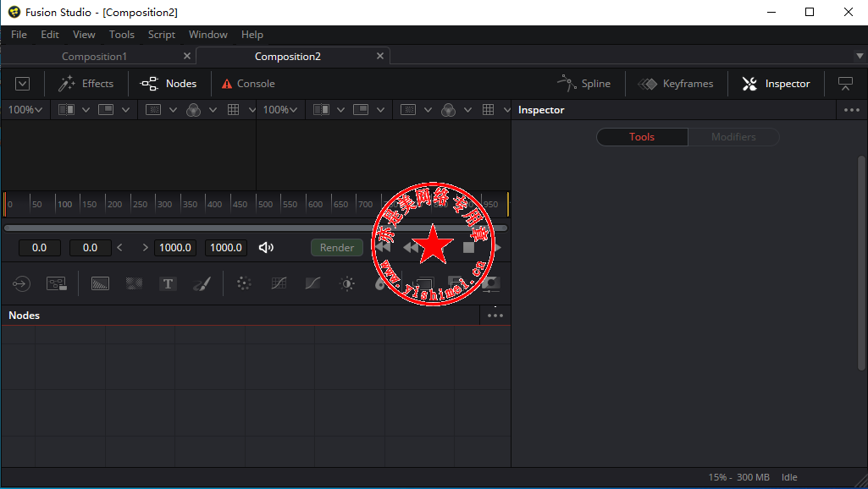
Task: Open the Edit menu
Action: click(50, 35)
